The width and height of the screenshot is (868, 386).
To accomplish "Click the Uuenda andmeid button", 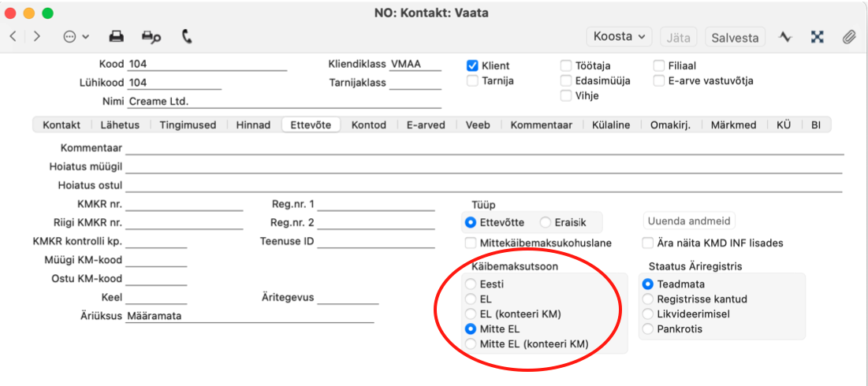I will coord(689,221).
